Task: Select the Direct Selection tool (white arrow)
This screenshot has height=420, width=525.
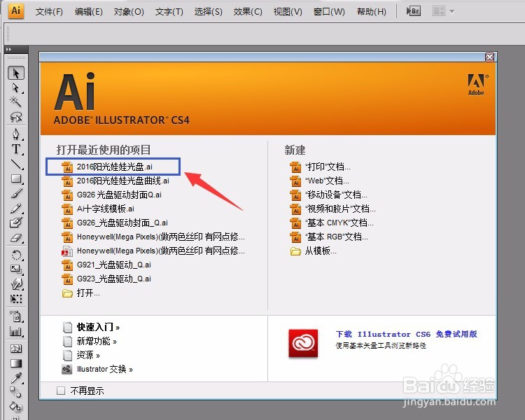Action: click(15, 88)
